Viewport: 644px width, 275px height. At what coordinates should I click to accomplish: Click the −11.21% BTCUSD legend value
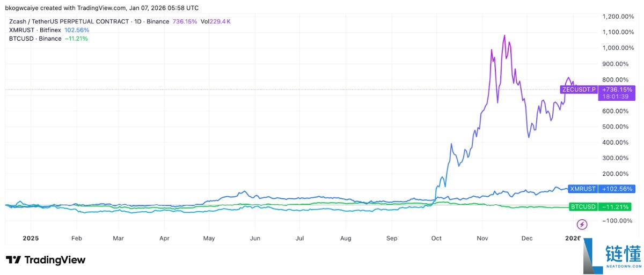click(x=76, y=39)
